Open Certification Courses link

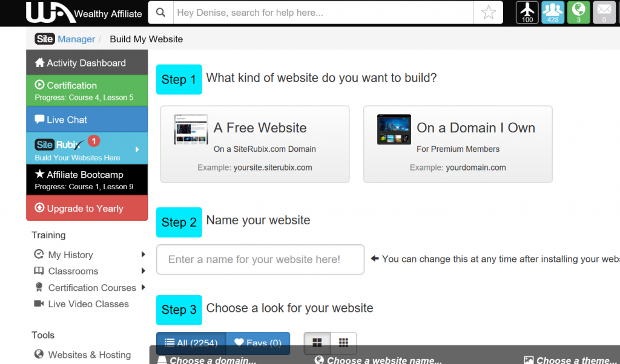coord(92,288)
